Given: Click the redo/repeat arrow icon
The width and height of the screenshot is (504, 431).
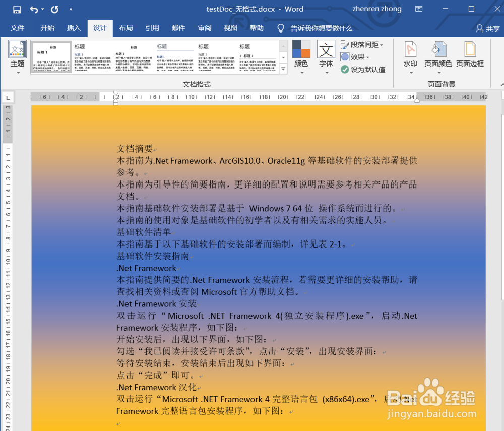Looking at the screenshot, I should tap(54, 9).
